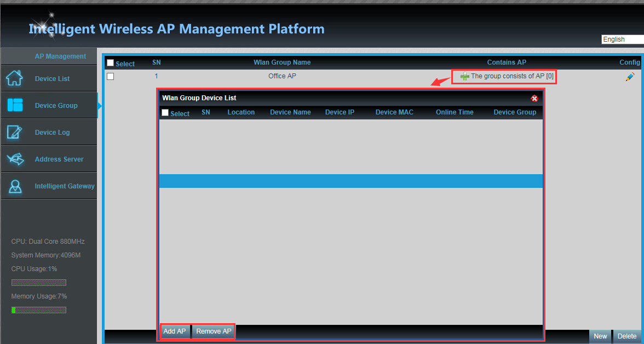
Task: Click the 'Online Time' column header
Action: (x=455, y=112)
